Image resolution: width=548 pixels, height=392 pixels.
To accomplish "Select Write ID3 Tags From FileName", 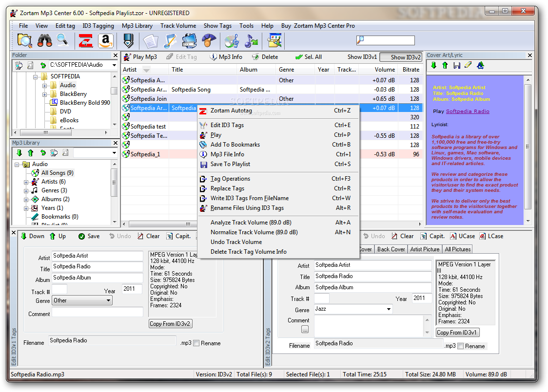I will [278, 198].
